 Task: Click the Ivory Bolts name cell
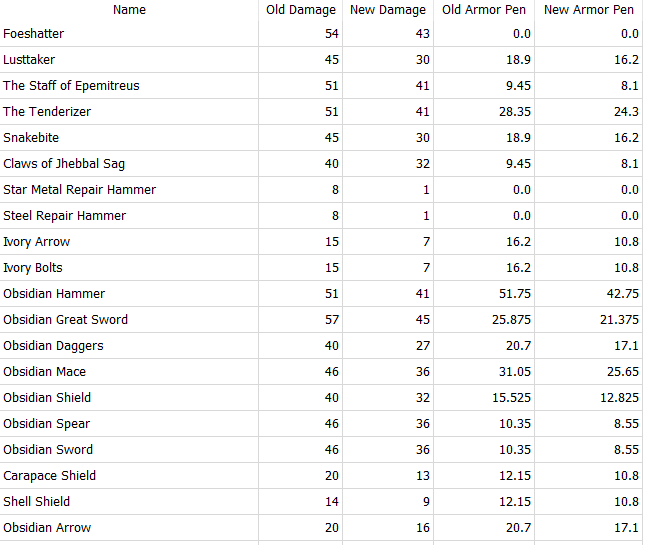(x=33, y=268)
